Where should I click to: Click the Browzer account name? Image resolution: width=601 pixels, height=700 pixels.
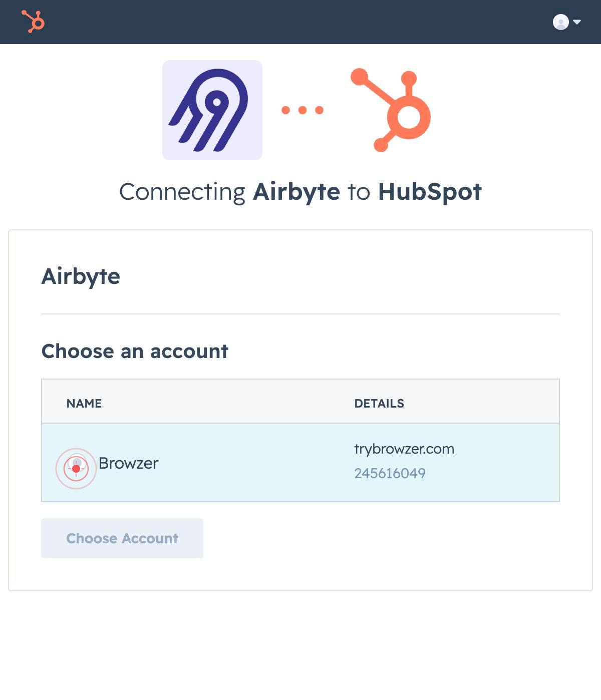tap(128, 463)
